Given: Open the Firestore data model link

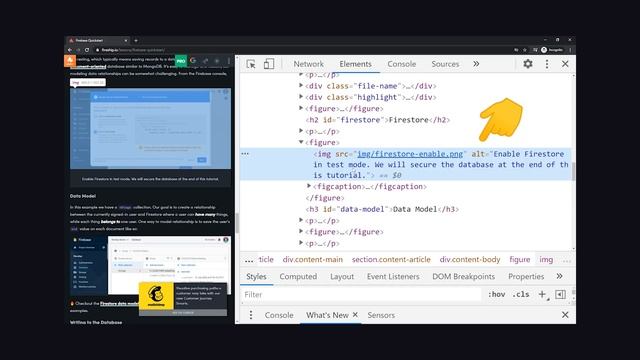Looking at the screenshot, I should tap(119, 304).
